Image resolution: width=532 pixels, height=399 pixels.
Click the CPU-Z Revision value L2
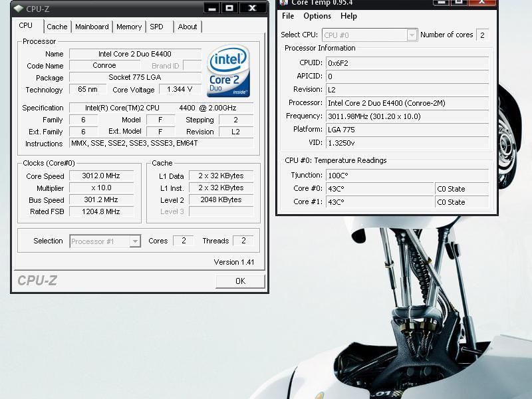click(236, 132)
